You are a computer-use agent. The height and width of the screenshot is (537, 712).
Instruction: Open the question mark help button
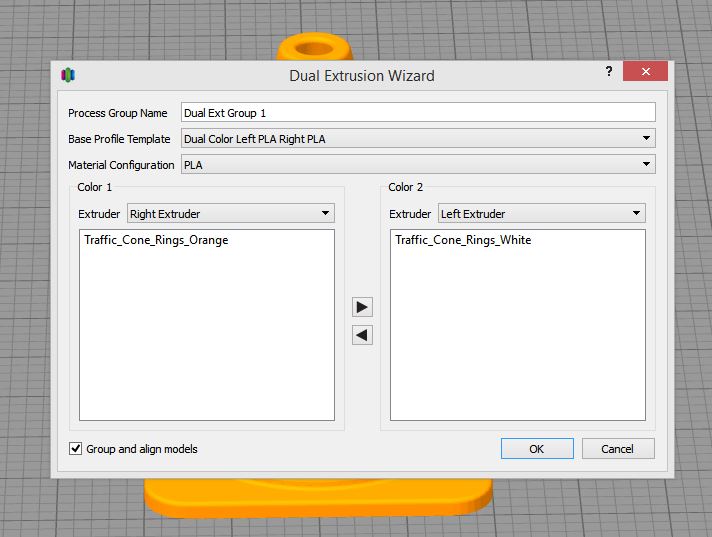click(608, 73)
